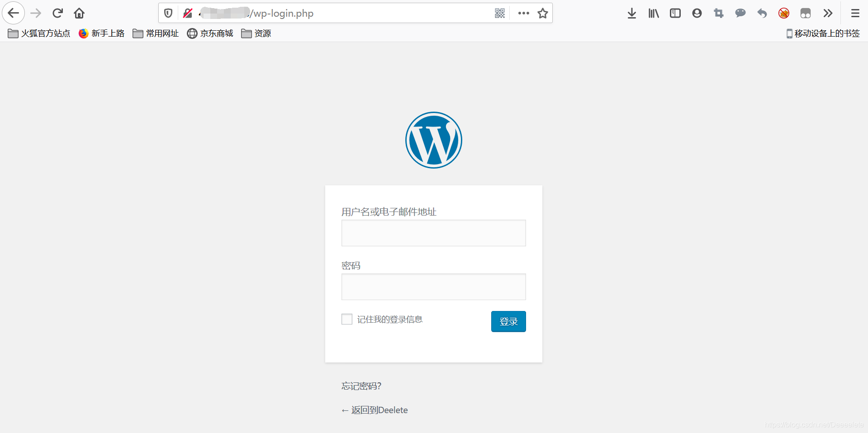Open the 忘记密码? link
The image size is (868, 433).
click(x=361, y=386)
